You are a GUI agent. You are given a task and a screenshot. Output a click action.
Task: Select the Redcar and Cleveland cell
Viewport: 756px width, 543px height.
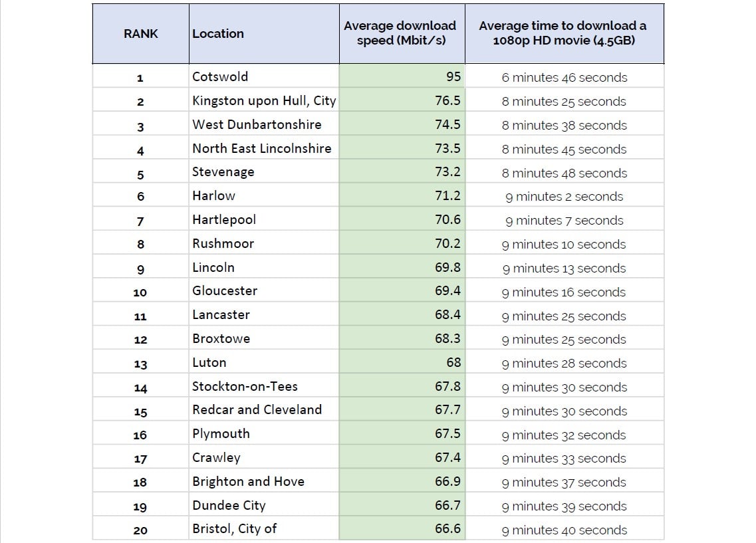pyautogui.click(x=257, y=410)
